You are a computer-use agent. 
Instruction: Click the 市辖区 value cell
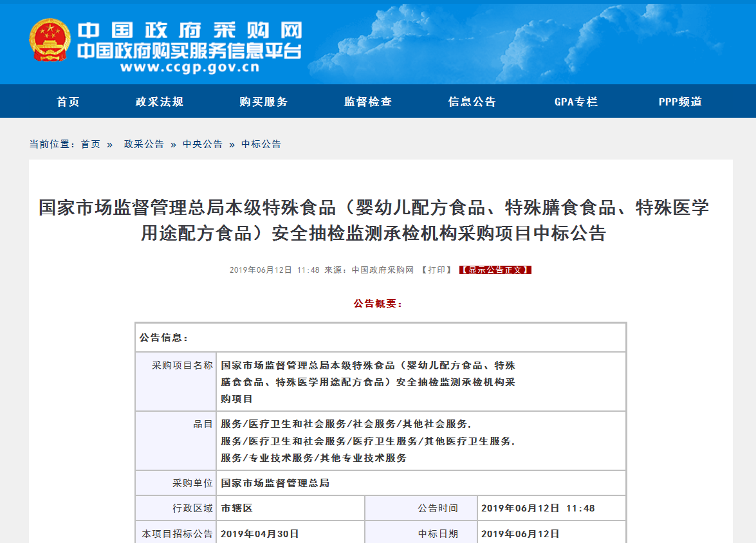[x=291, y=508]
